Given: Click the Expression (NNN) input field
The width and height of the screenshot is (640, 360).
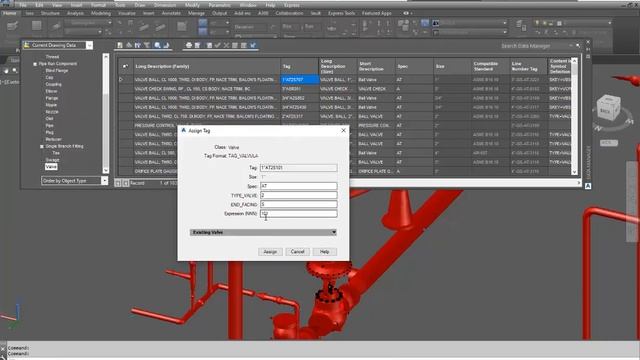Looking at the screenshot, I should coord(298,213).
